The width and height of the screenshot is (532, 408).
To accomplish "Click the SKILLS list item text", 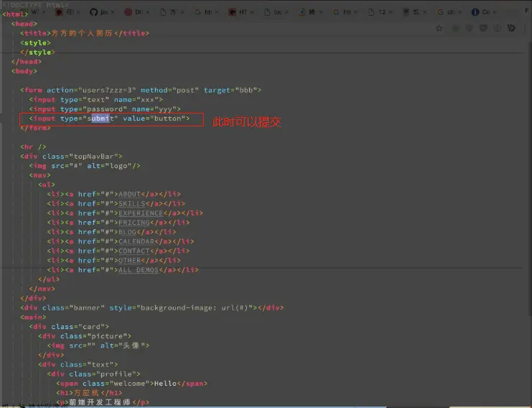I will coord(131,204).
